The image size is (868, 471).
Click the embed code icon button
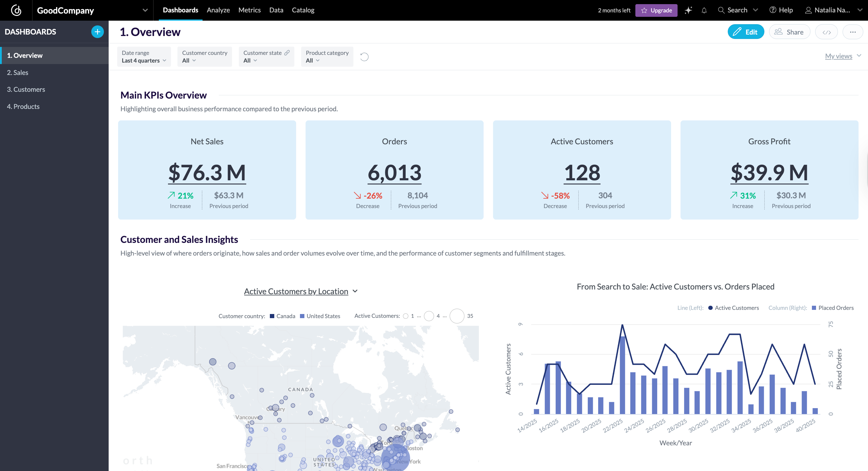tap(826, 32)
